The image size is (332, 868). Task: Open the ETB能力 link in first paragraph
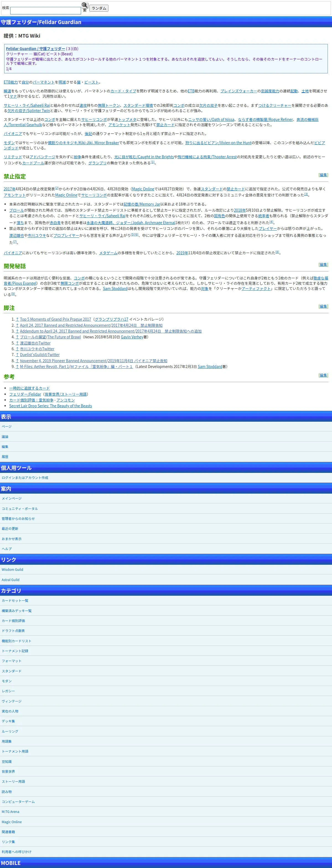tap(11, 82)
